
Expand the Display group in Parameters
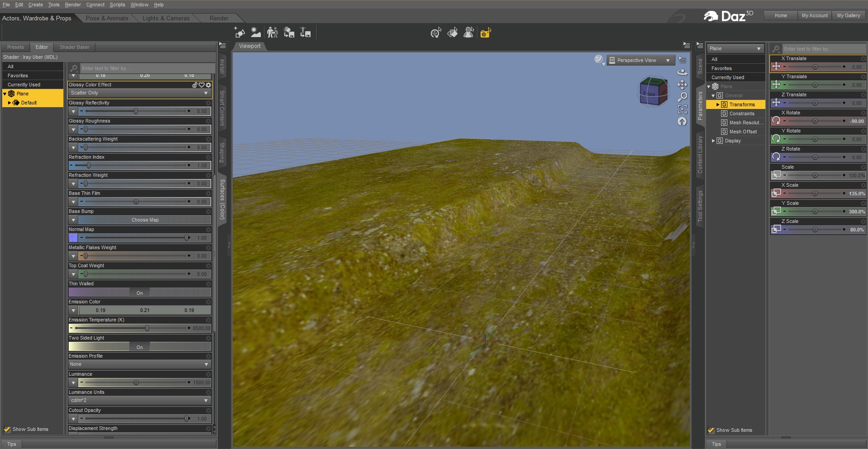713,141
